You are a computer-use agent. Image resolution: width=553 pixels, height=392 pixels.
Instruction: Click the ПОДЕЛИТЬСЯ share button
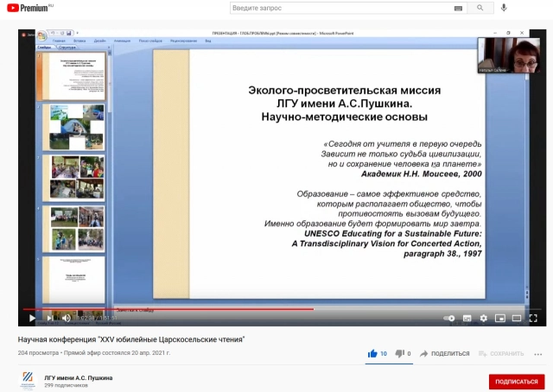coord(444,353)
